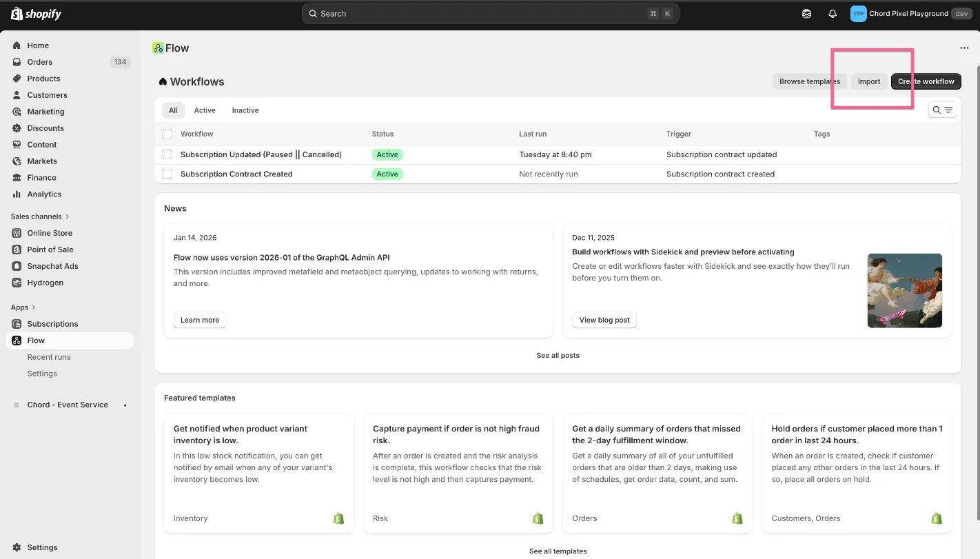980x559 pixels.
Task: Click See all posts link
Action: coord(558,356)
